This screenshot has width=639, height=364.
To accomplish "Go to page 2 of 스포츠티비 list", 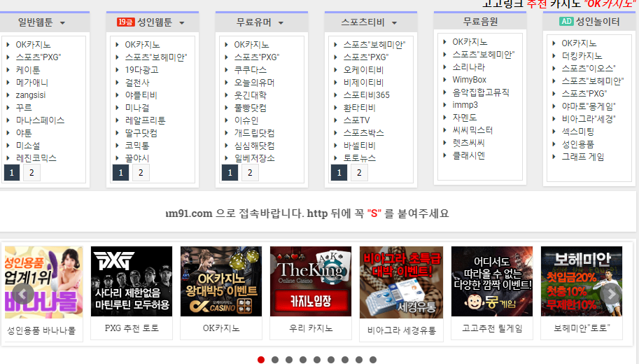I will [x=359, y=172].
